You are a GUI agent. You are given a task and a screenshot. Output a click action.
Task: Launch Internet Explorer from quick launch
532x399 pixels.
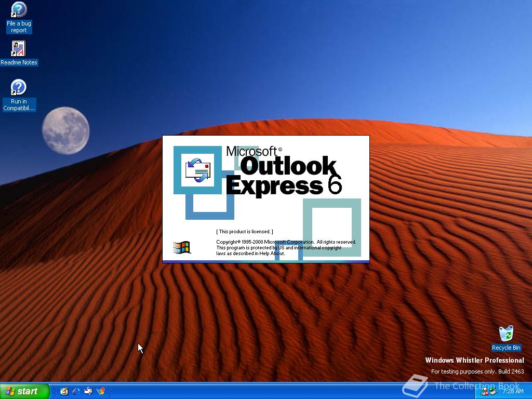[76, 391]
